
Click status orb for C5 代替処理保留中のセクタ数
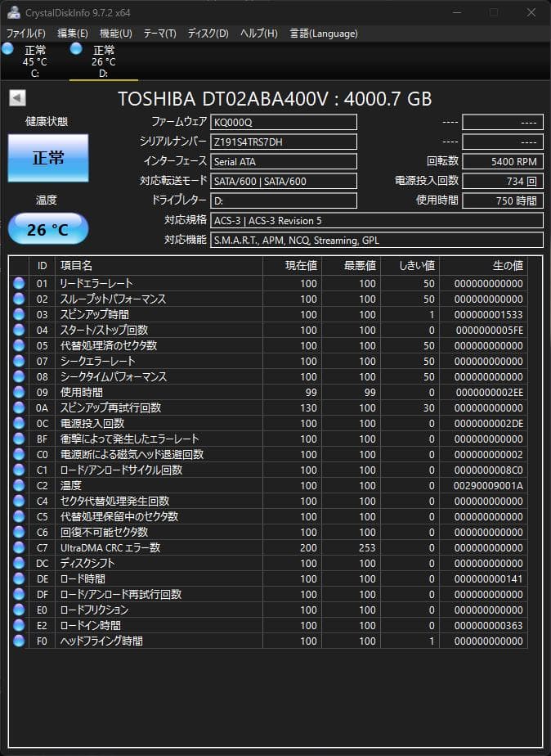19,516
